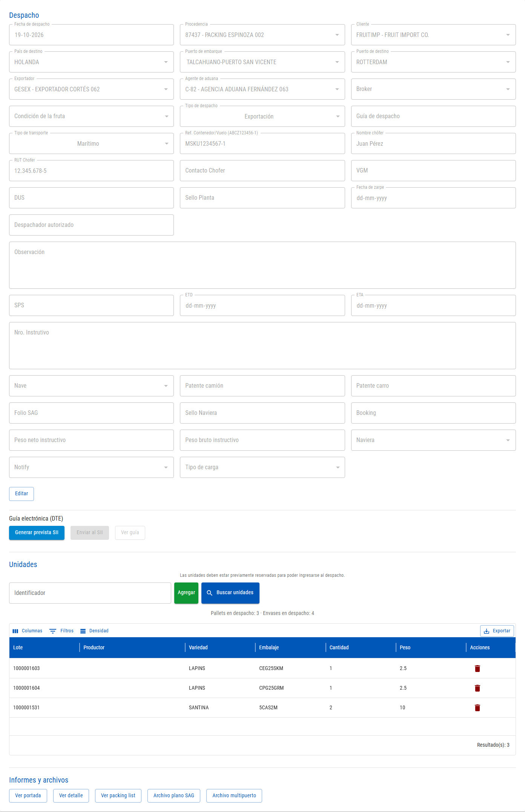Click the Nombre chófer field

tap(433, 143)
